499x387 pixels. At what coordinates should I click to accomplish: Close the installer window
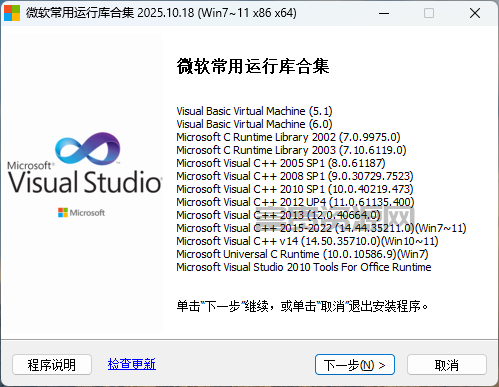click(475, 13)
